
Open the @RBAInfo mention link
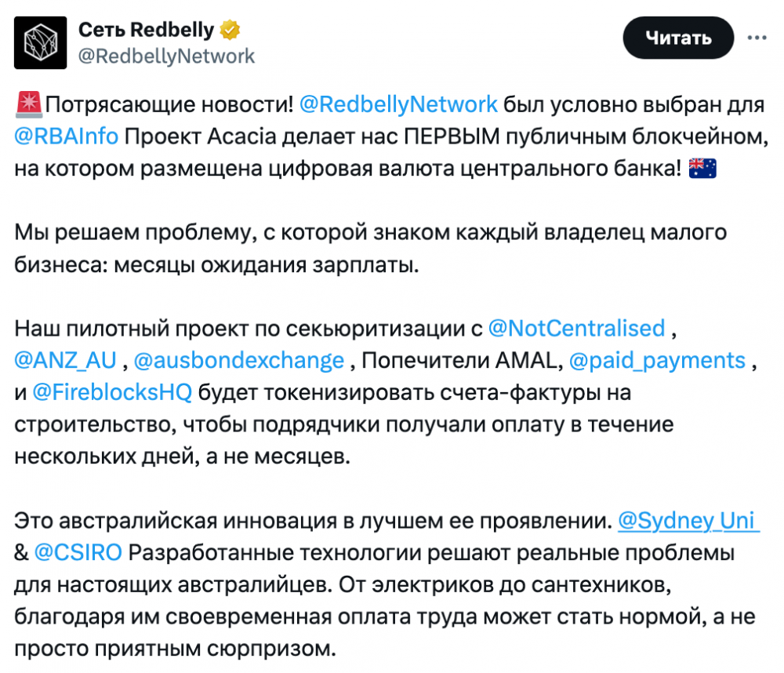tap(67, 136)
